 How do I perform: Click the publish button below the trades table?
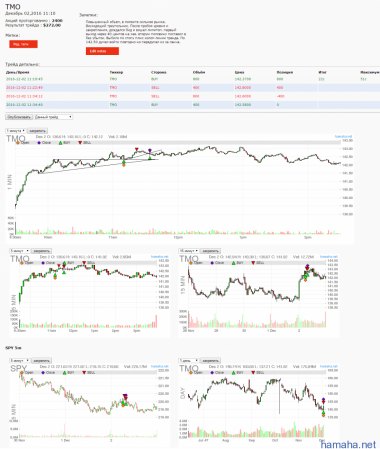pos(19,117)
